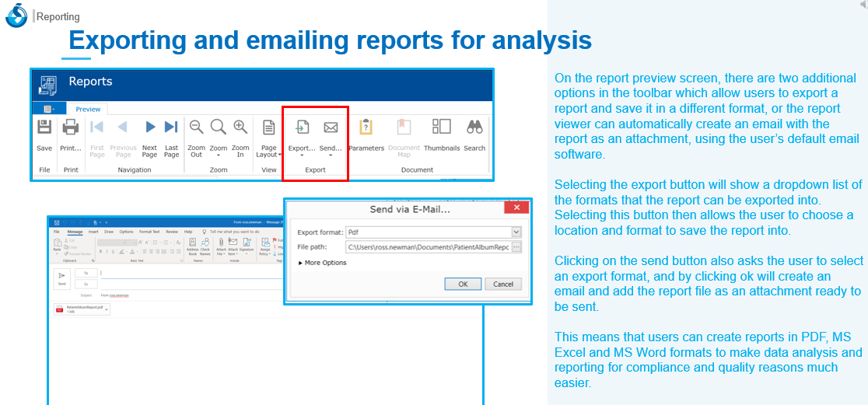Expand the Export format combo box

tap(516, 232)
